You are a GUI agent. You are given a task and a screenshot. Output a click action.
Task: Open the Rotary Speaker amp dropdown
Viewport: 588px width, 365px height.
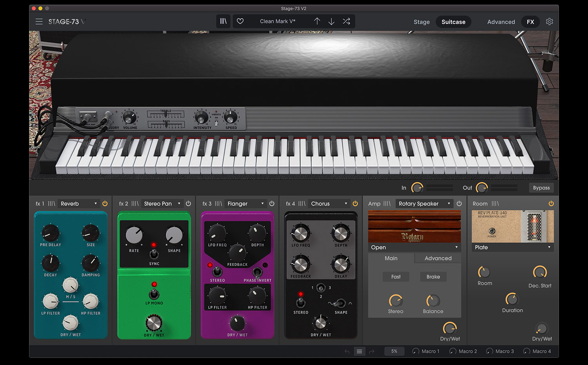click(424, 204)
